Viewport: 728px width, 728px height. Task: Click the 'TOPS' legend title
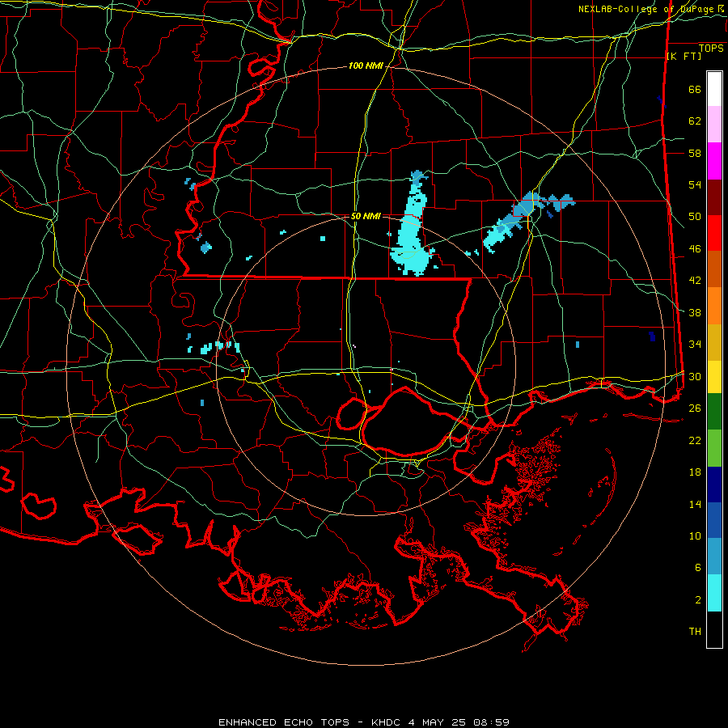tap(711, 49)
